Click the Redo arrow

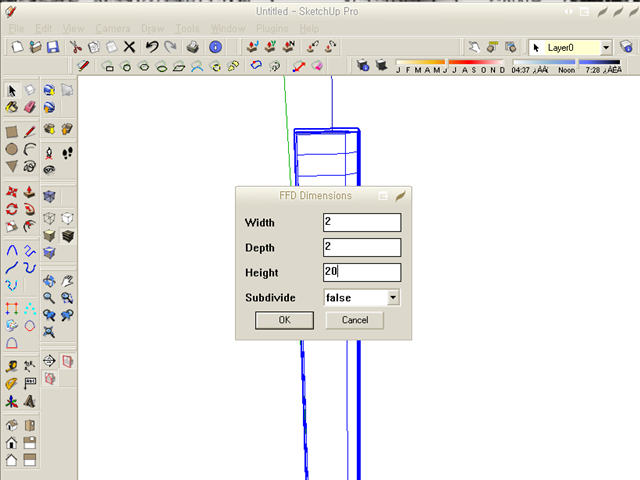[170, 47]
